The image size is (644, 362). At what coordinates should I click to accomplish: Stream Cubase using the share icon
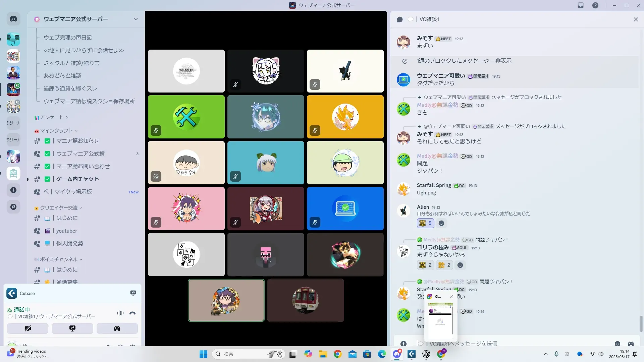[133, 293]
